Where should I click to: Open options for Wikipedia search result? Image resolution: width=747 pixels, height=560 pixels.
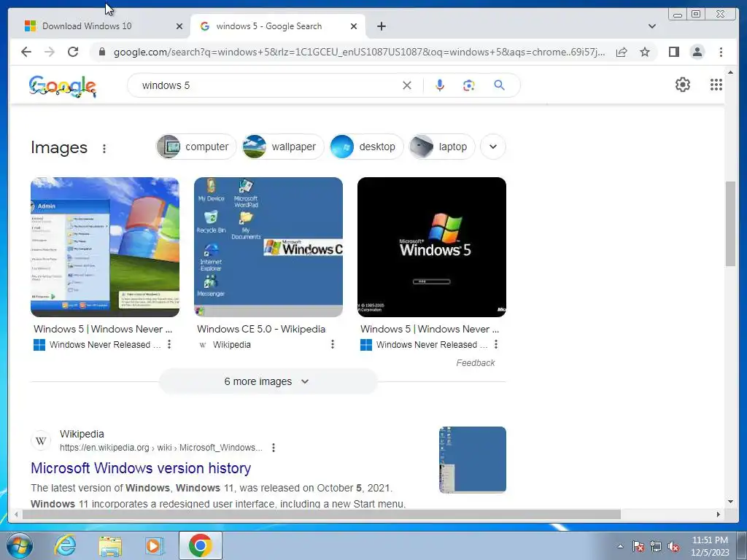[x=274, y=448]
